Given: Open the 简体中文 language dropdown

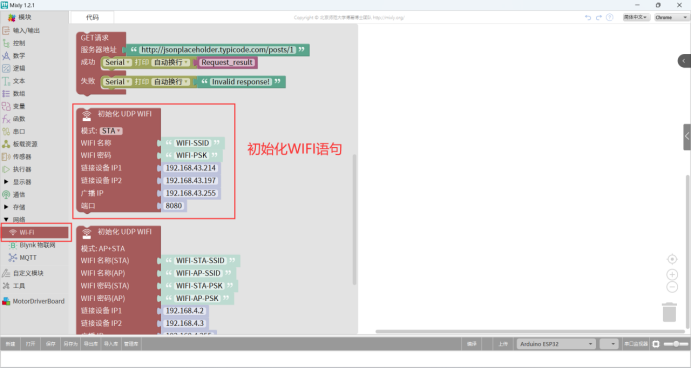Looking at the screenshot, I should 636,17.
